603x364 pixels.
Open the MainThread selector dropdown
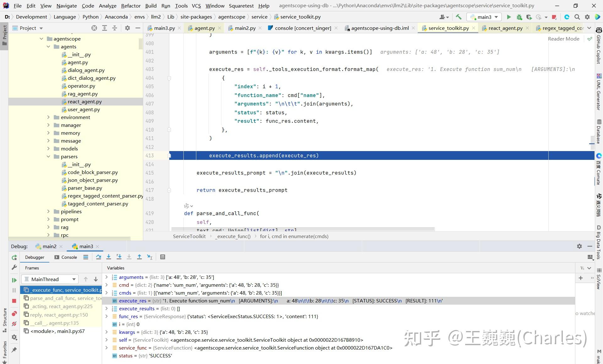pos(50,279)
